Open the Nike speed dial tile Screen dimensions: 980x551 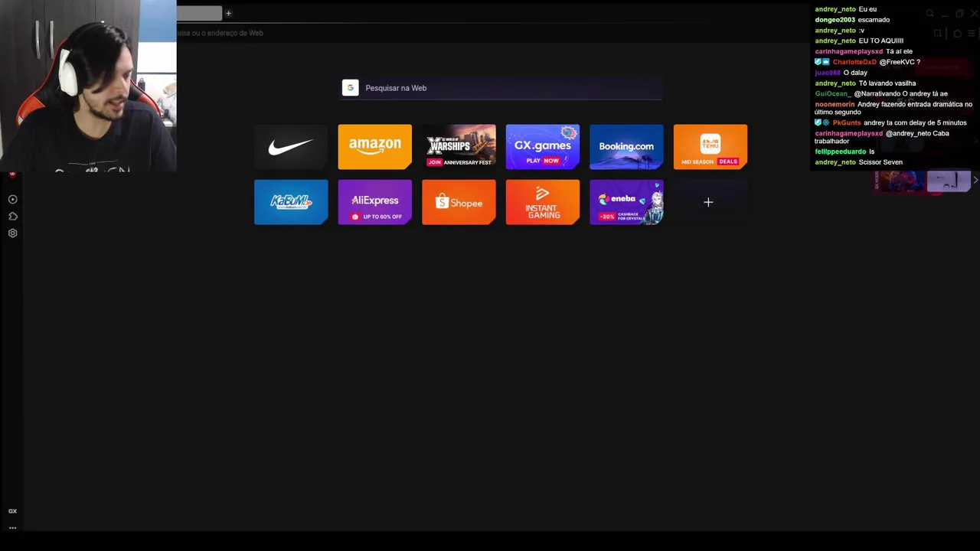point(291,146)
